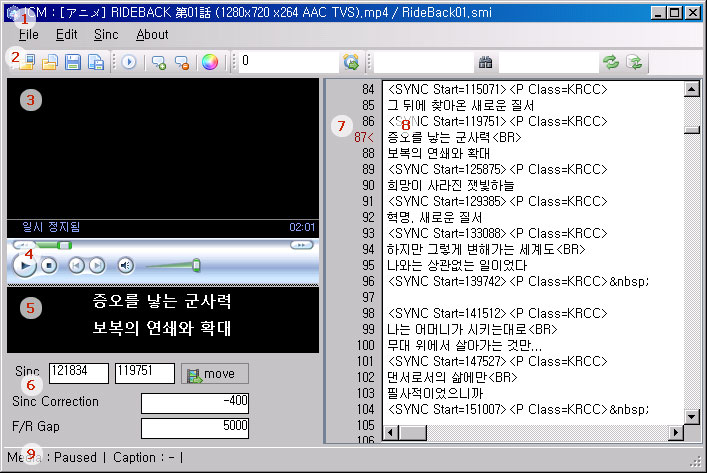
Task: Click the line '보복의 연쇄와 확대' in the editor
Action: 438,153
